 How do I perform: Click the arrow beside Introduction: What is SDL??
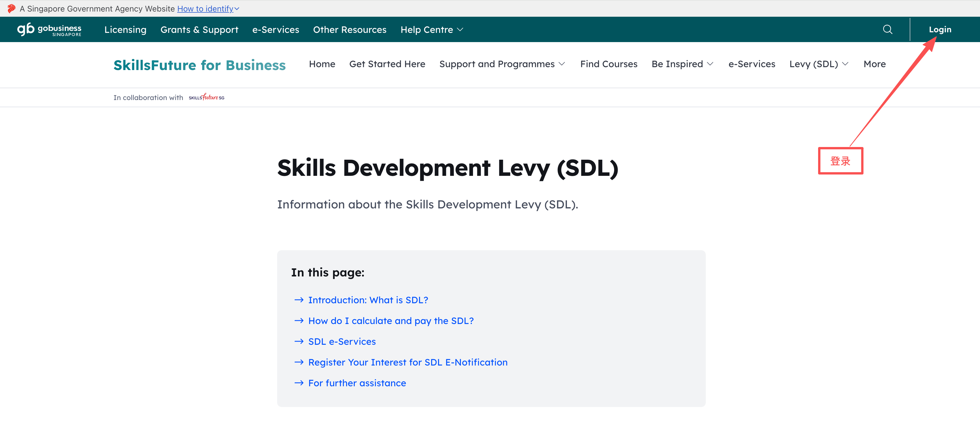[x=299, y=300]
